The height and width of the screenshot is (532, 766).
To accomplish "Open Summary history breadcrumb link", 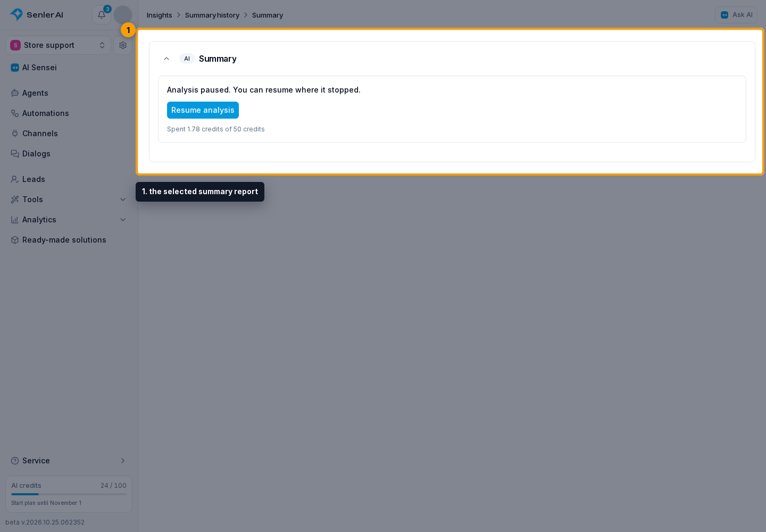I will pyautogui.click(x=212, y=15).
